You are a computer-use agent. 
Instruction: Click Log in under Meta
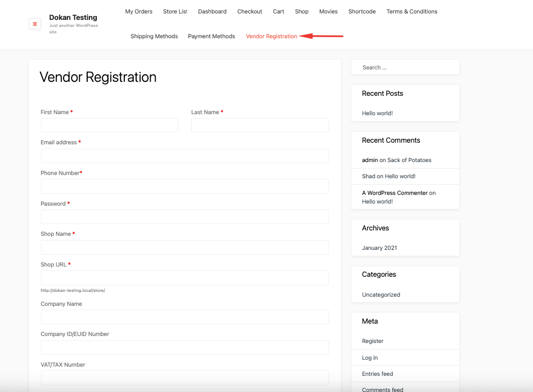(x=369, y=358)
